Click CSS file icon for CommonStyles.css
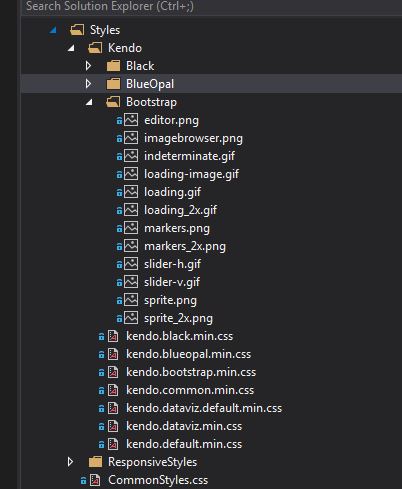Screen dimensions: 402x489 tap(95, 480)
